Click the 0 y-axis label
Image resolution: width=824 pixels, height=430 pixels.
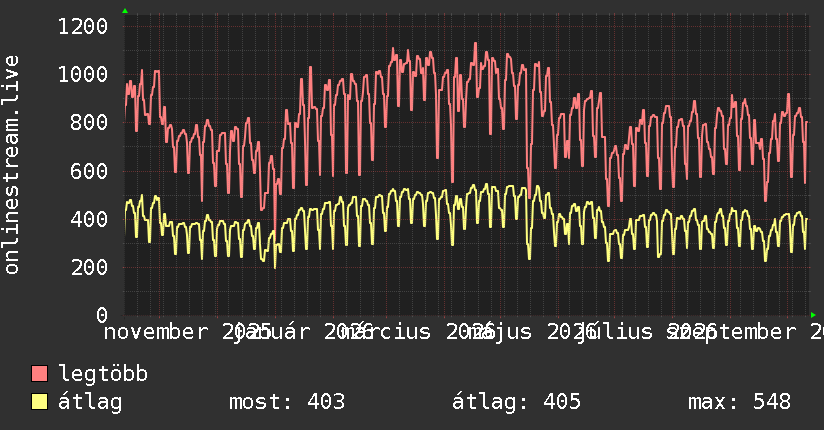102,315
